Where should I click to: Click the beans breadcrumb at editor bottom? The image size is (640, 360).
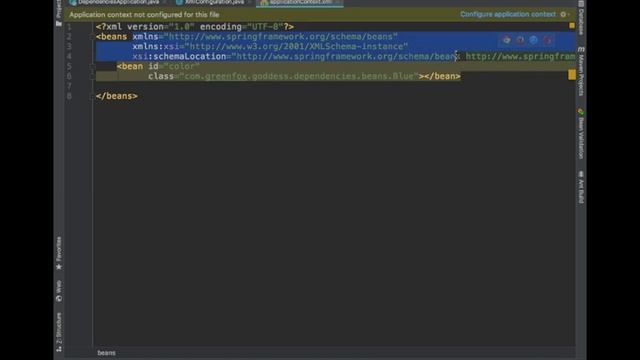click(x=107, y=353)
